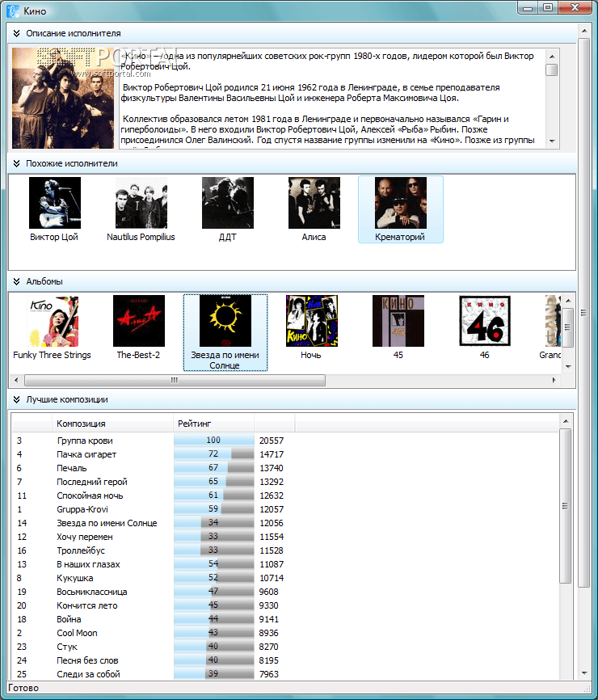The height and width of the screenshot is (700, 598).
Task: Collapse the Лучшие композиции section
Action: coord(16,399)
